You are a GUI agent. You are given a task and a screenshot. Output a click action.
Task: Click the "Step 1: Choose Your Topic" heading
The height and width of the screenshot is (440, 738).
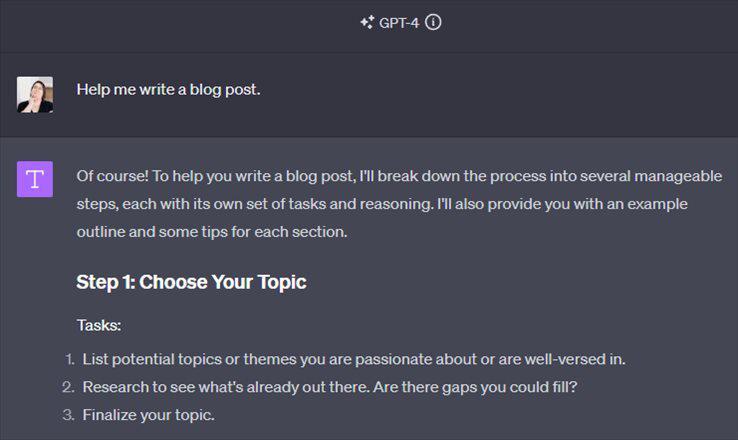(x=191, y=282)
